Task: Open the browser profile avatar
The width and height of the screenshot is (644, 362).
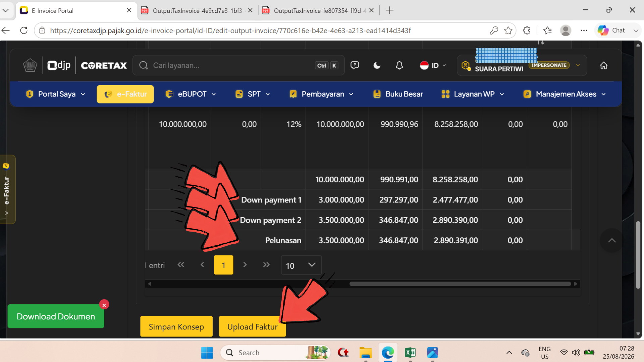Action: [x=566, y=31]
